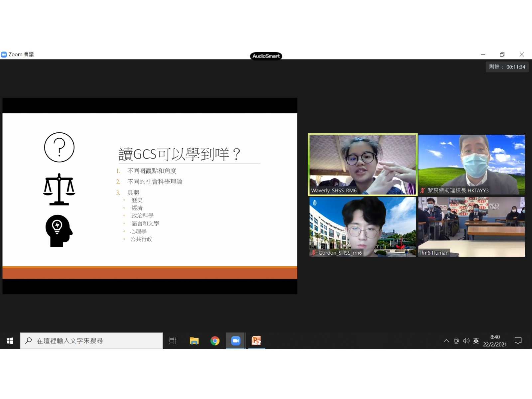The image size is (532, 399).
Task: Click the balance scales icon on slide
Action: tap(59, 189)
